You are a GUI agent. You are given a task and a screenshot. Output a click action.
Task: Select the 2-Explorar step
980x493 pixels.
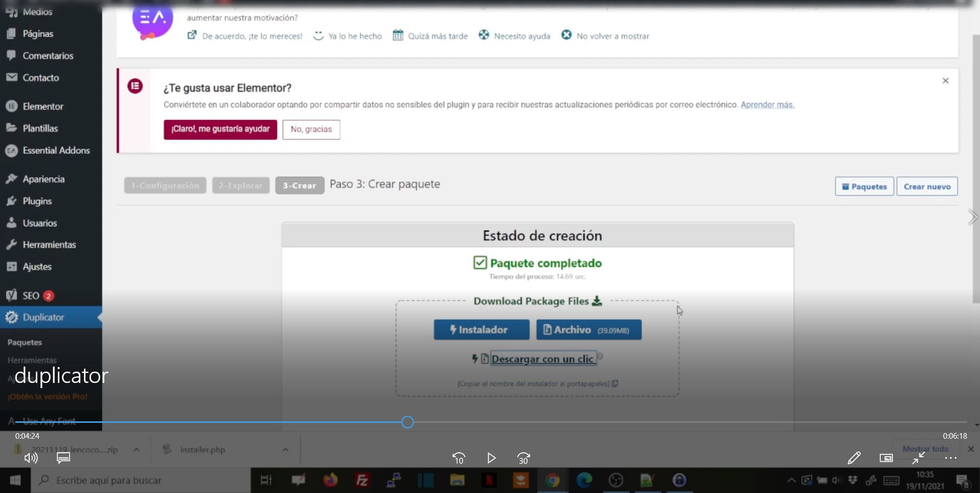click(241, 185)
